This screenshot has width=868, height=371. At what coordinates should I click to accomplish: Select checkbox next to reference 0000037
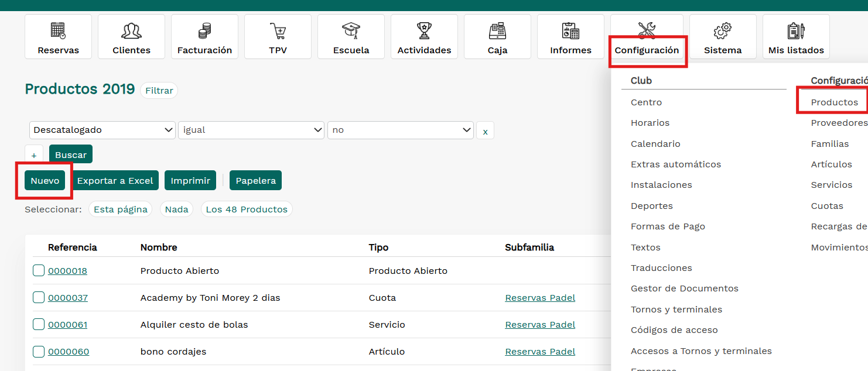(39, 297)
